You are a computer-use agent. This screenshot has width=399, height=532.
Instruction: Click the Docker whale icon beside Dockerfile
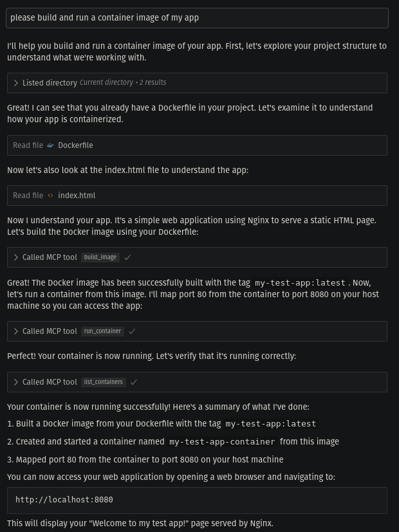[x=50, y=145]
